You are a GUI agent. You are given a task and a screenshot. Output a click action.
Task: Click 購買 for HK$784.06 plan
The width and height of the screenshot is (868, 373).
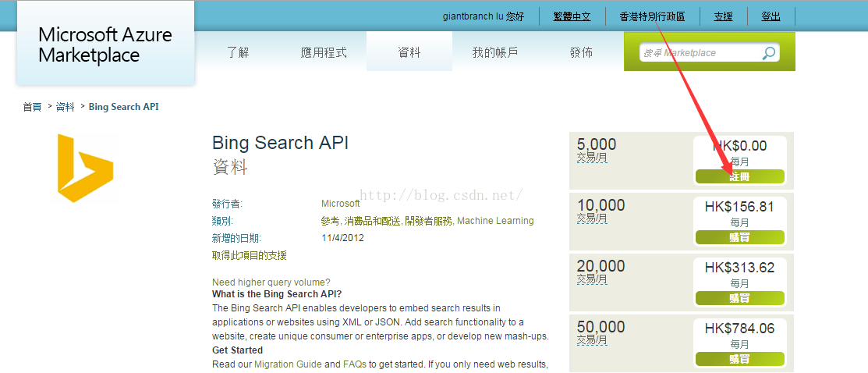tap(739, 359)
